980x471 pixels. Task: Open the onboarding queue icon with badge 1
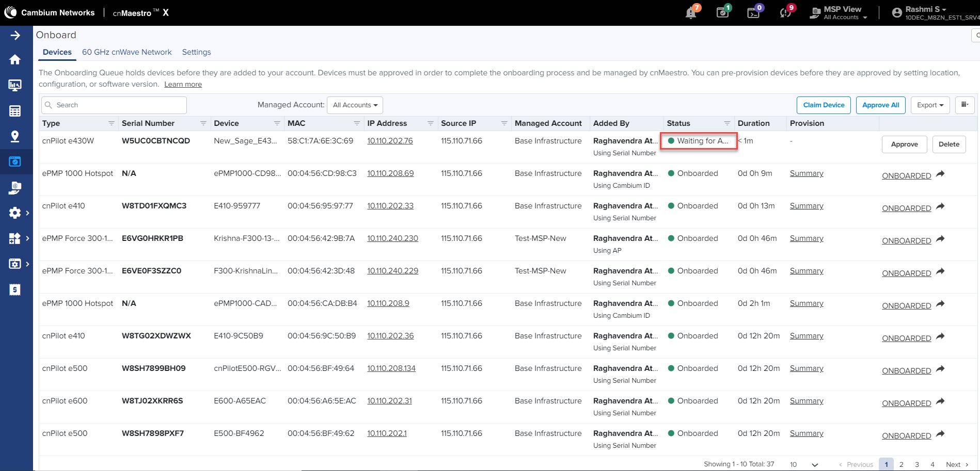pyautogui.click(x=723, y=12)
